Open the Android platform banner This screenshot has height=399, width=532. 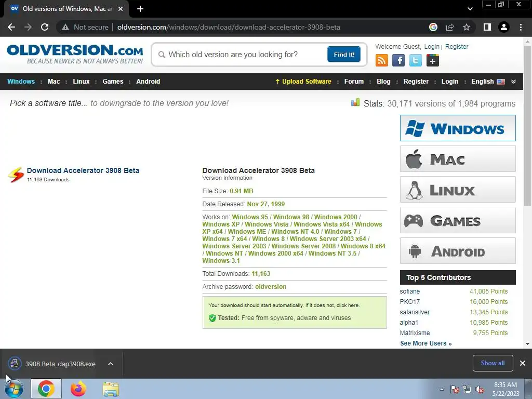click(x=458, y=251)
